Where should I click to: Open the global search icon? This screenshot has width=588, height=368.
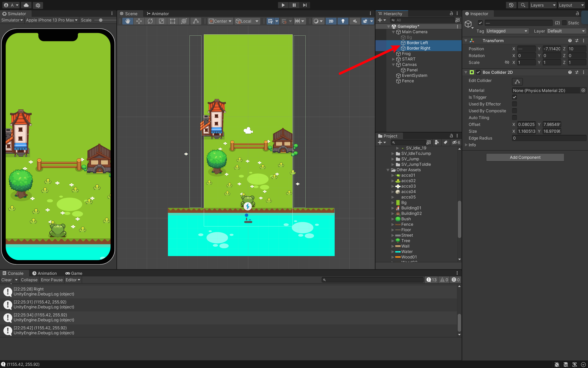coord(523,5)
